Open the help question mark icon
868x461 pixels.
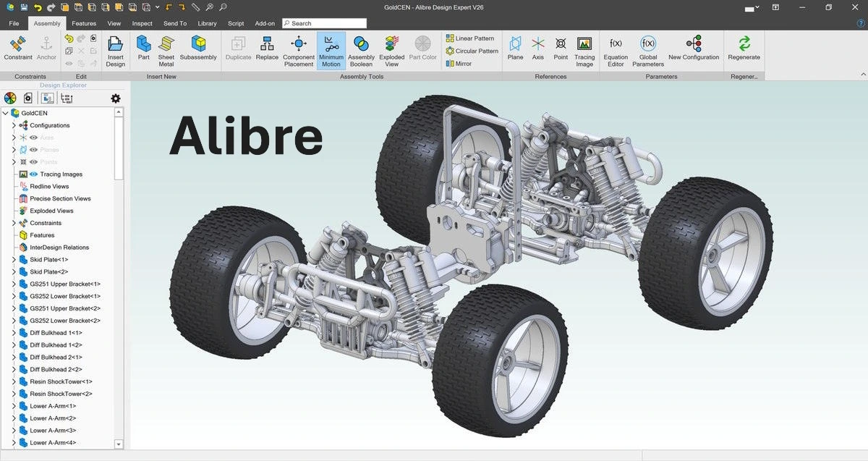861,23
